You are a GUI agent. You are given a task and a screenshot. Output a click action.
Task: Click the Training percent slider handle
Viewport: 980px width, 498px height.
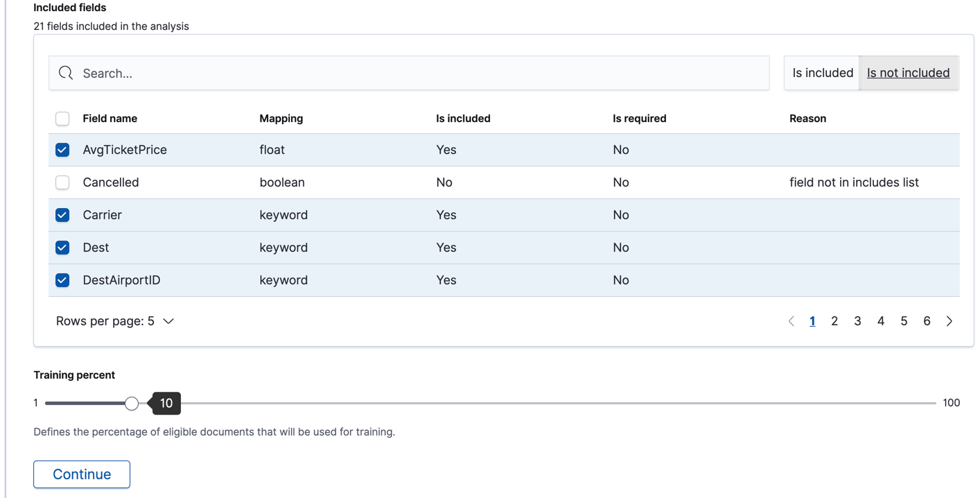click(x=132, y=402)
